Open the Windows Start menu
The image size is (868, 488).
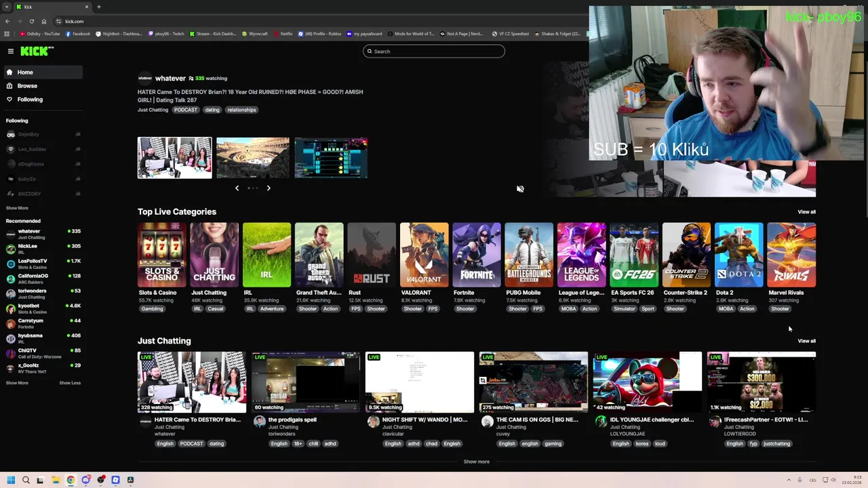point(11,480)
